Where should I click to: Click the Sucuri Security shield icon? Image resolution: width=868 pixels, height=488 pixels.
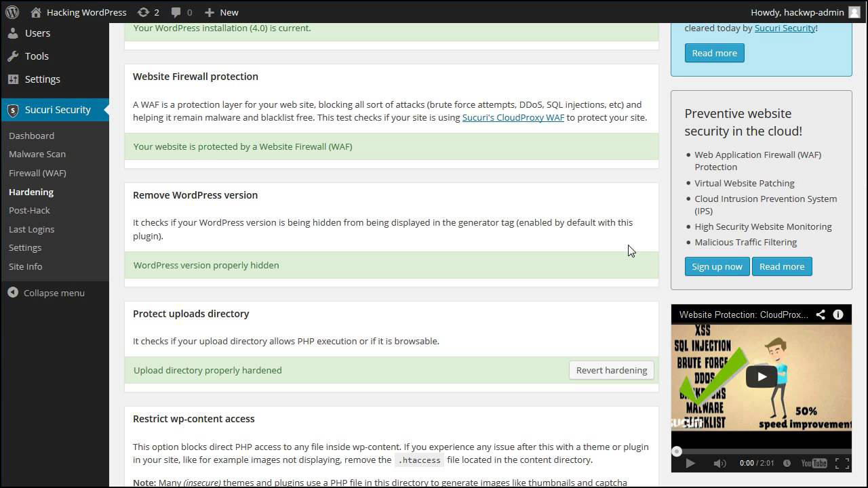[13, 110]
